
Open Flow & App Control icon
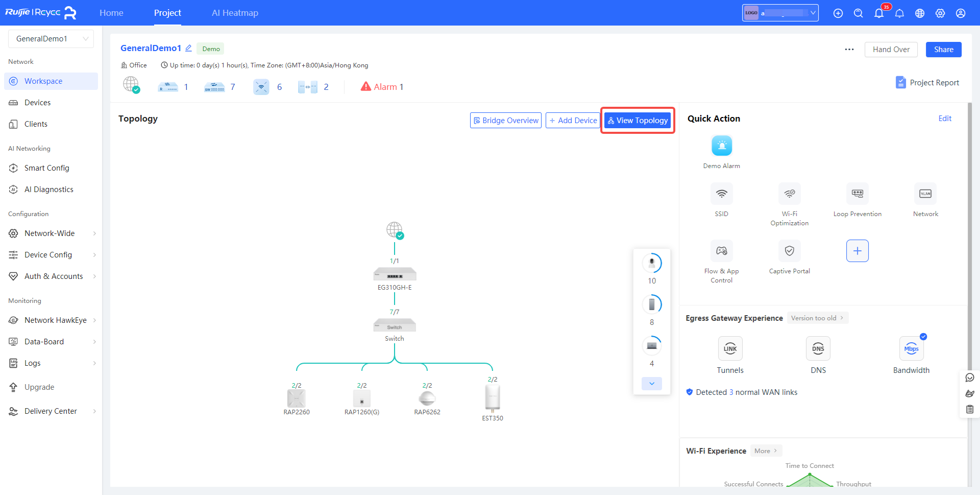[x=721, y=251]
